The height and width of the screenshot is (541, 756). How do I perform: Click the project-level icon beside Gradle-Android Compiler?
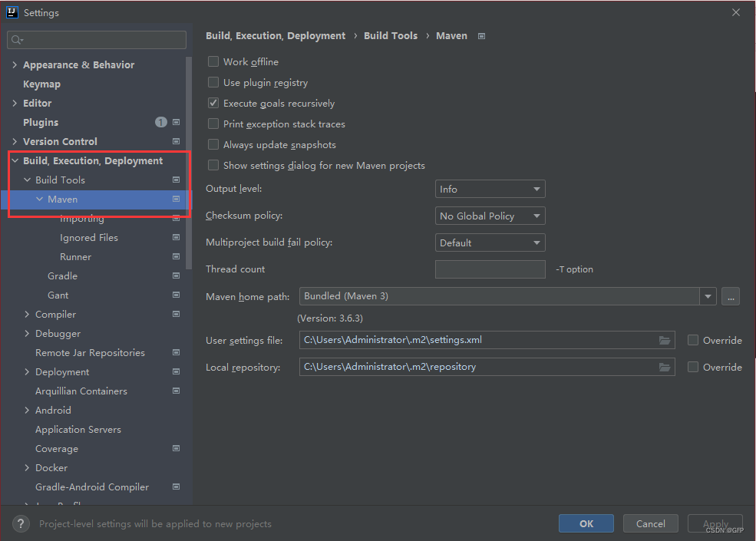176,487
